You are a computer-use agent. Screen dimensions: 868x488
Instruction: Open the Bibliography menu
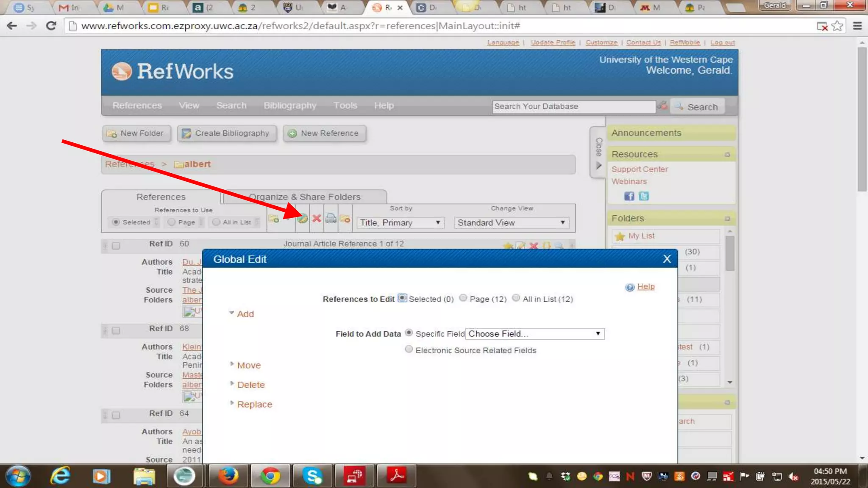(x=290, y=105)
